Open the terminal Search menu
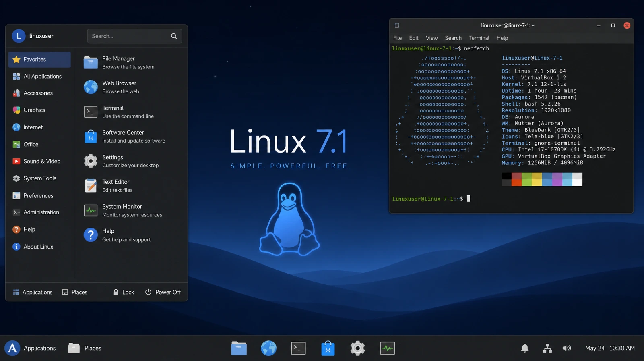The width and height of the screenshot is (644, 361). [453, 38]
